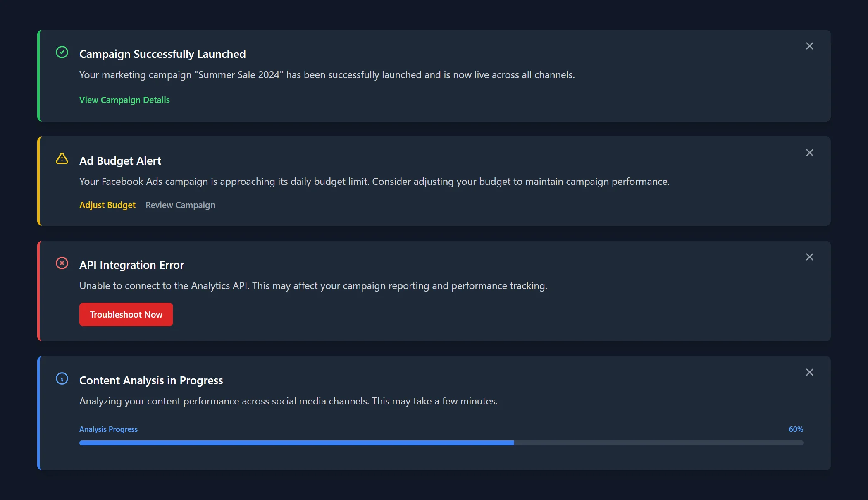Dismiss the Campaign Successfully Launched notification
Screen dimensions: 868x500
(810, 46)
